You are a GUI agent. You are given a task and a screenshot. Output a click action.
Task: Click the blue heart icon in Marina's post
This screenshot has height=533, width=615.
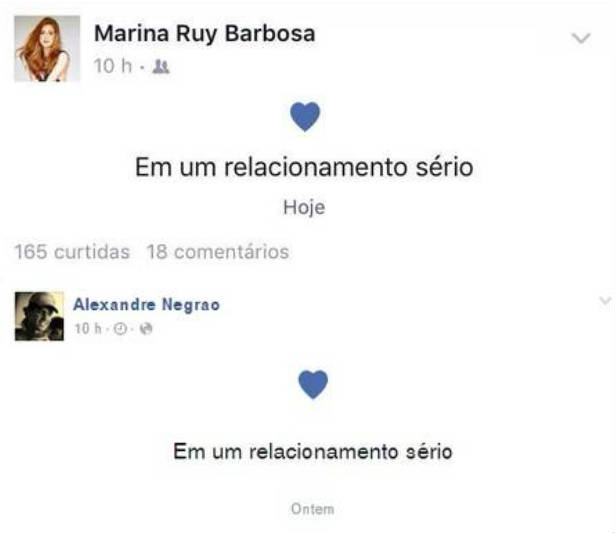pos(305,116)
